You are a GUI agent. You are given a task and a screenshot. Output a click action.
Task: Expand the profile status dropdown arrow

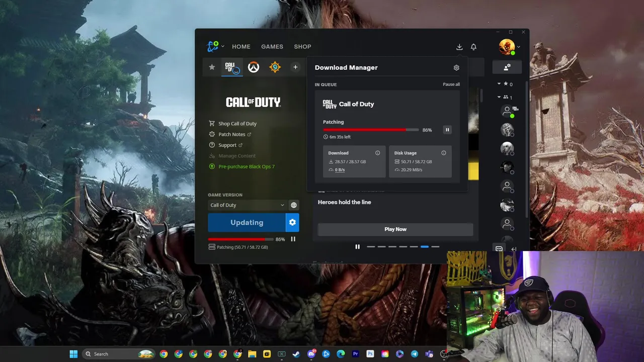coord(519,47)
